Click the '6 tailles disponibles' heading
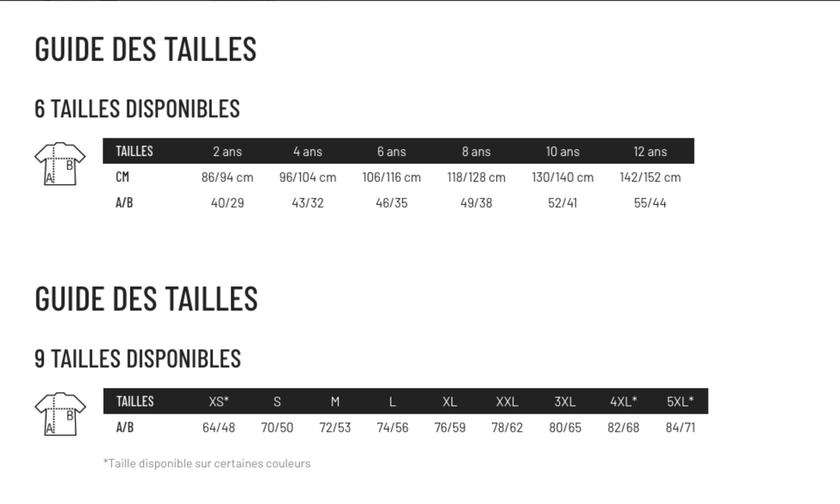Screen dimensions: 840x504 (x=137, y=109)
